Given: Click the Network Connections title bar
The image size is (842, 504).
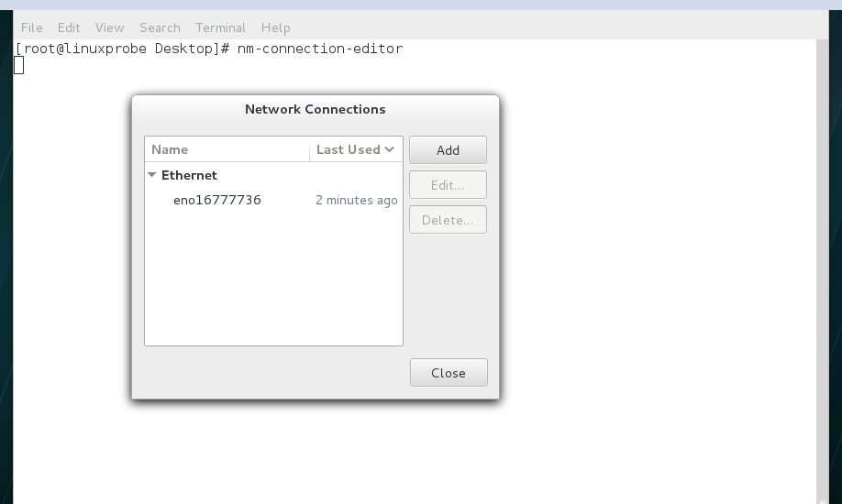Looking at the screenshot, I should click(x=316, y=109).
